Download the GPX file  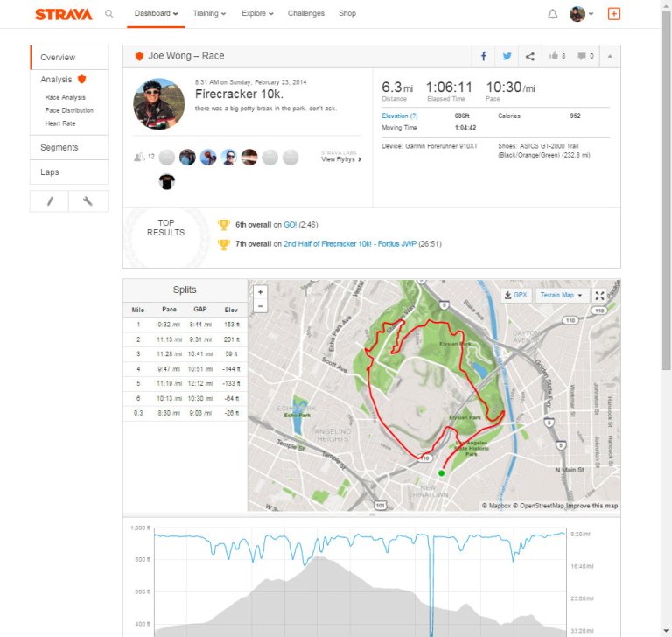pyautogui.click(x=515, y=296)
